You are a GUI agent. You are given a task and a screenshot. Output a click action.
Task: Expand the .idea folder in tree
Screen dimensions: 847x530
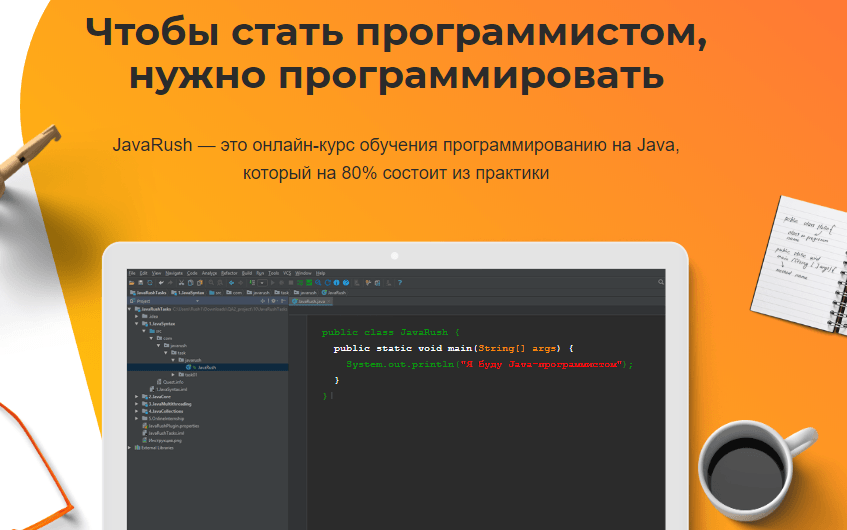tap(137, 316)
